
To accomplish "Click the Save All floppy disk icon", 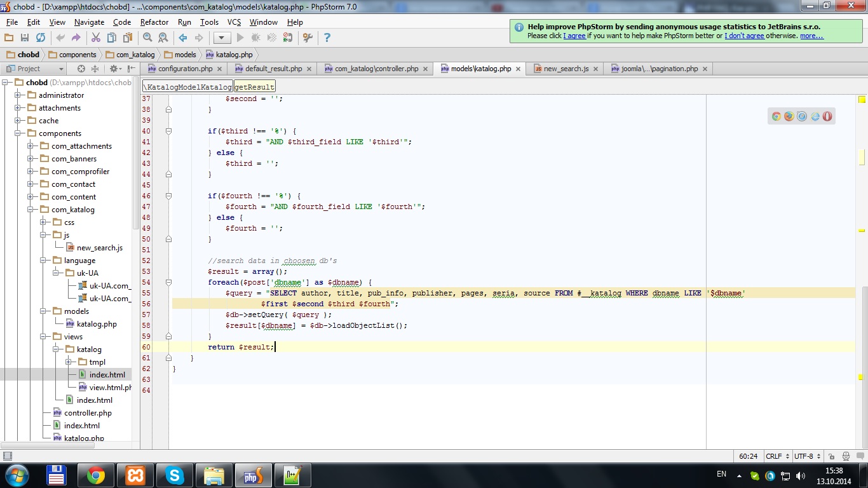I will coord(25,38).
